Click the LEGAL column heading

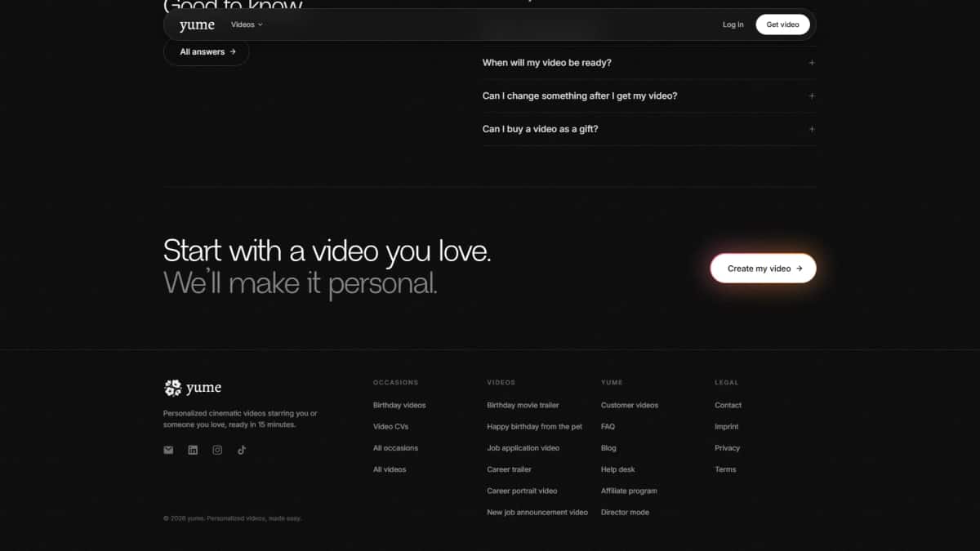[x=726, y=383]
